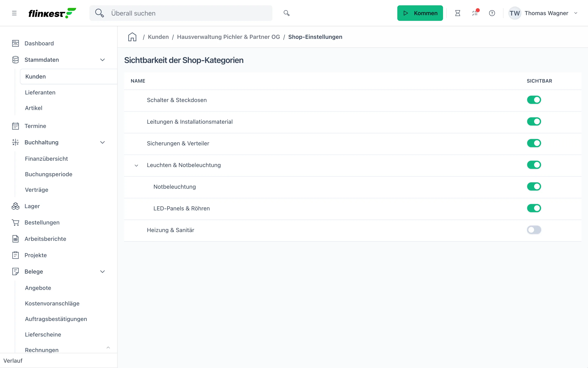Click the home breadcrumb icon
Viewport: 588px width, 368px height.
tap(133, 37)
